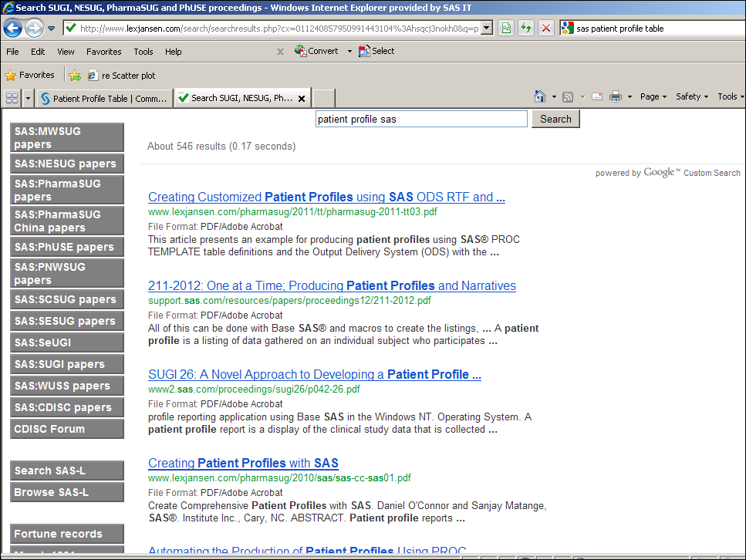Click the RSS feed icon

pos(568,96)
